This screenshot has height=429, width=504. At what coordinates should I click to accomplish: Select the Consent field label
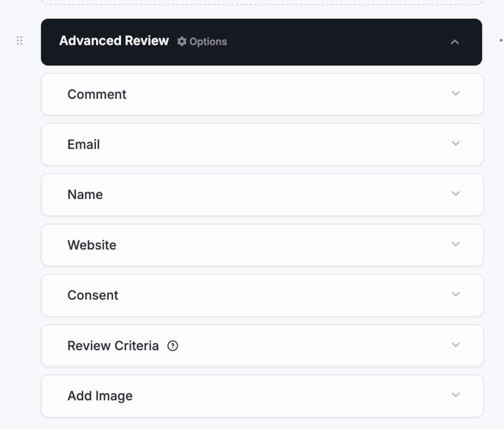point(93,296)
